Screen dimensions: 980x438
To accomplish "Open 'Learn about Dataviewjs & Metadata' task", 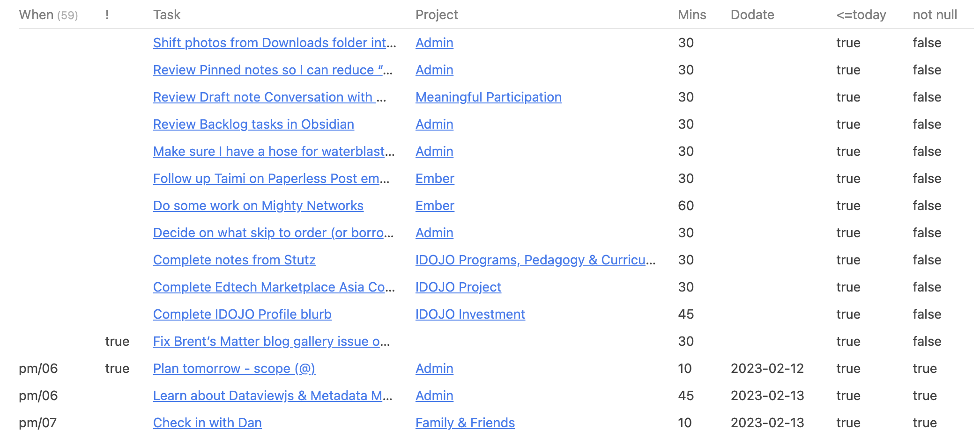I will (273, 395).
